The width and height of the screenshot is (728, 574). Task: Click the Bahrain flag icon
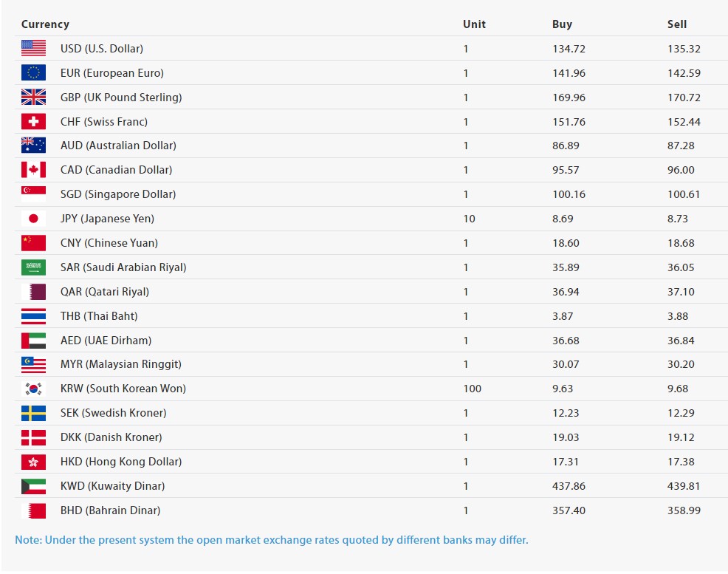click(x=33, y=510)
